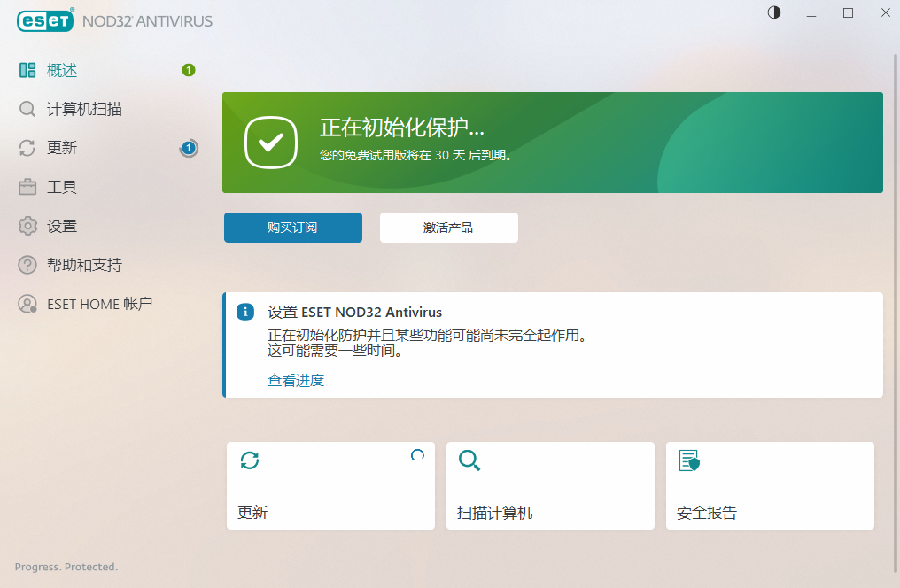The width and height of the screenshot is (900, 588).
Task: Open 设置 settings in sidebar
Action: click(62, 226)
